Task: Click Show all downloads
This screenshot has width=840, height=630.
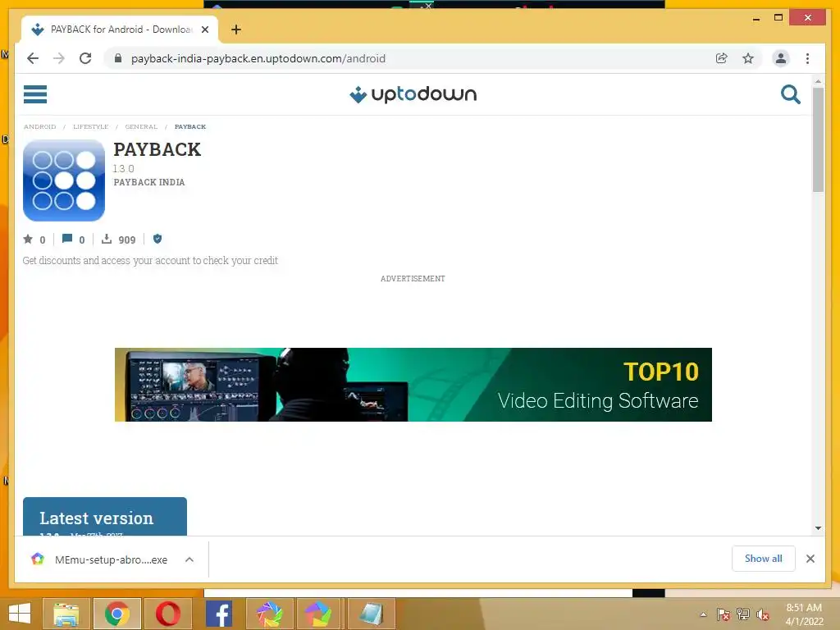Action: coord(764,559)
